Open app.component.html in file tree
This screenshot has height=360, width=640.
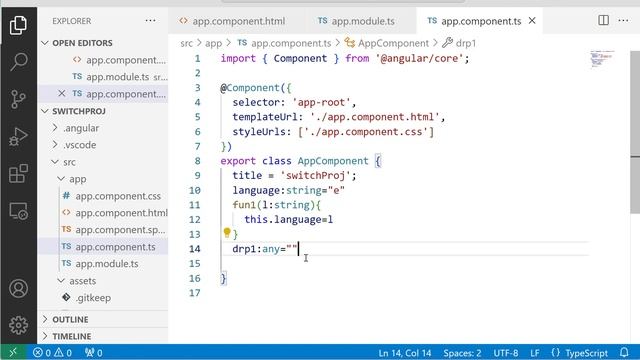(x=121, y=213)
